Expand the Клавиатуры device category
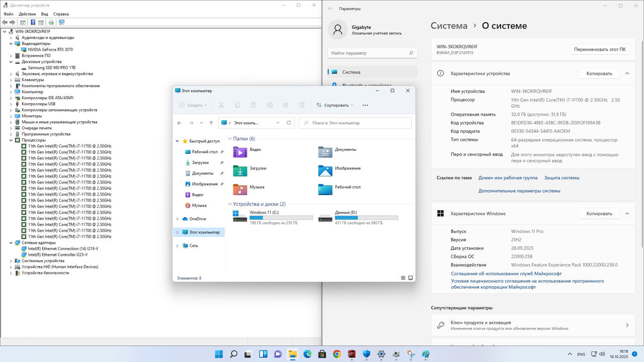This screenshot has width=644, height=362. [x=11, y=80]
